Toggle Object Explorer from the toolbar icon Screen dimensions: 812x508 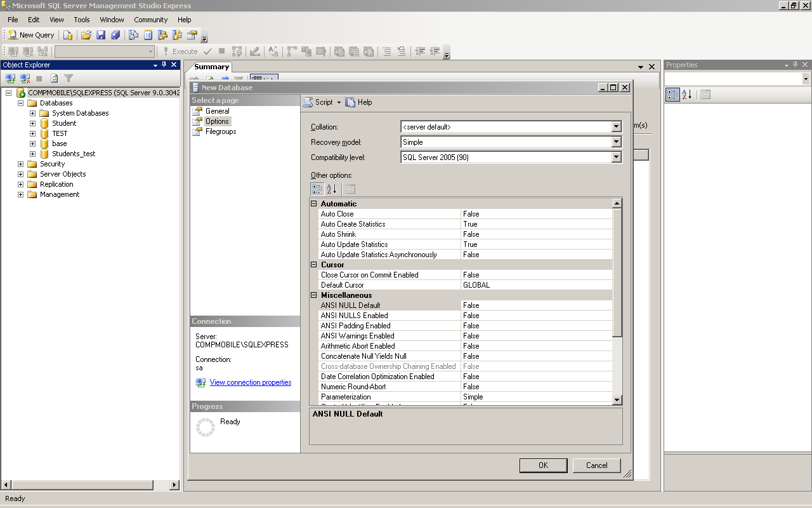pos(162,35)
